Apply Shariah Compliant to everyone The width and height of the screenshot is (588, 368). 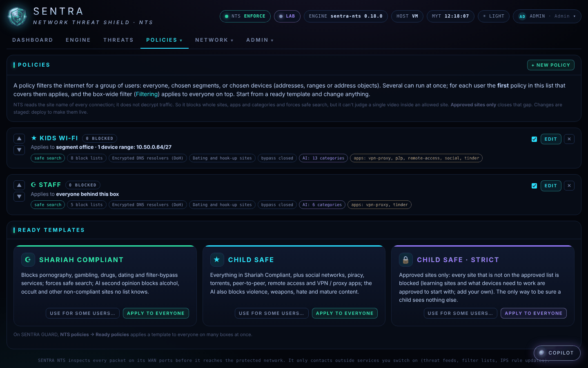point(156,313)
